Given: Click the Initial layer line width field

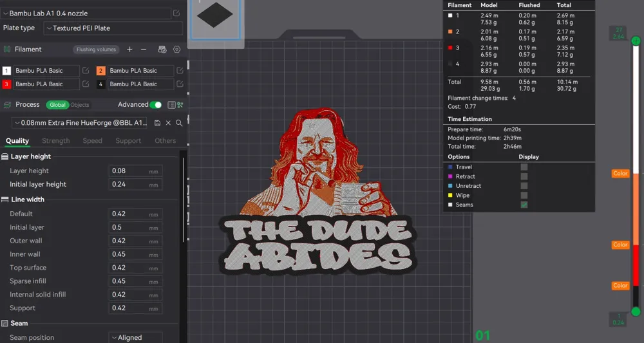Looking at the screenshot, I should (x=135, y=227).
